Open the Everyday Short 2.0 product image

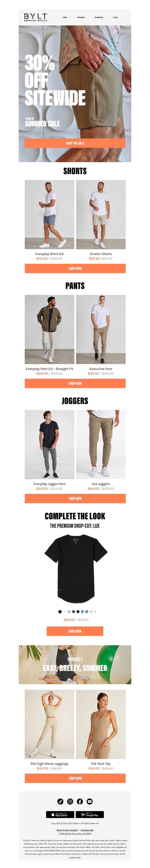click(49, 215)
